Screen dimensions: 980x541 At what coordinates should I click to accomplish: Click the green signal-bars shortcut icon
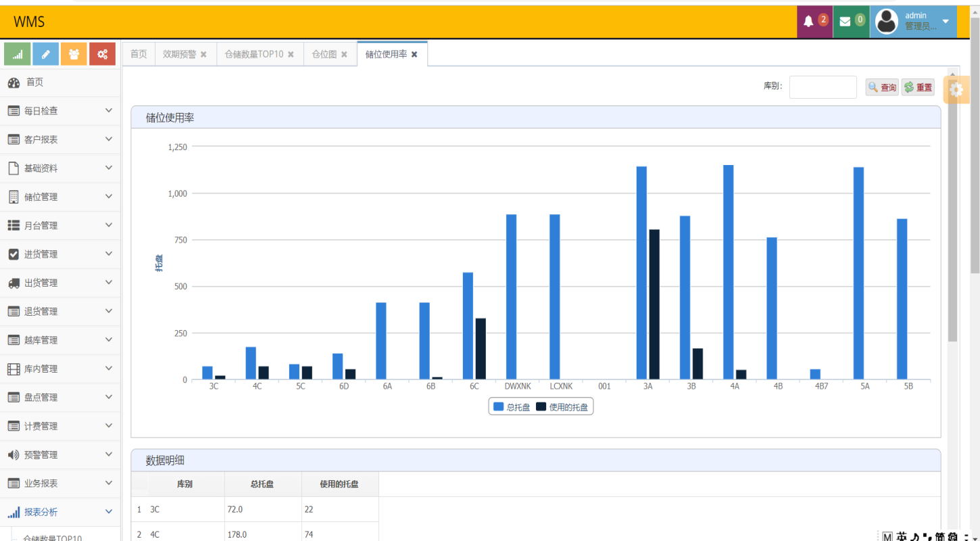18,54
